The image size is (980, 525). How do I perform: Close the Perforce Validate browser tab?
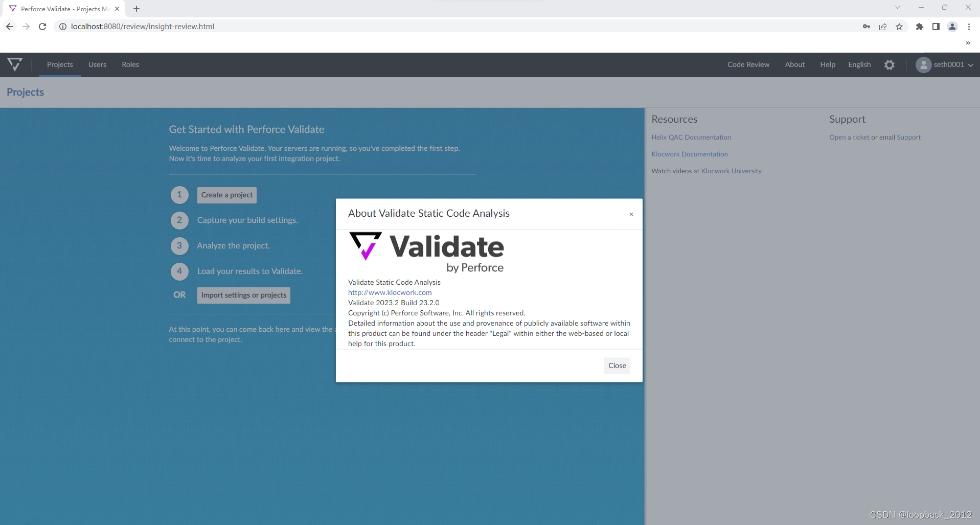point(117,9)
